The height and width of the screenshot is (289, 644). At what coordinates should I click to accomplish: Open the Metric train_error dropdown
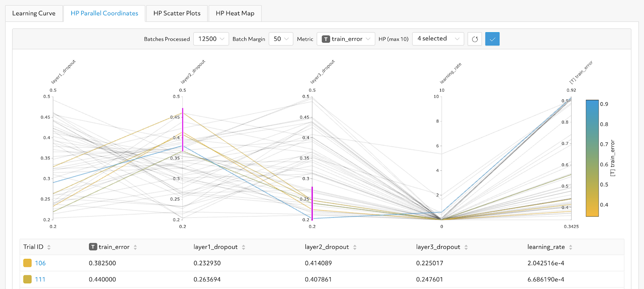coord(346,39)
